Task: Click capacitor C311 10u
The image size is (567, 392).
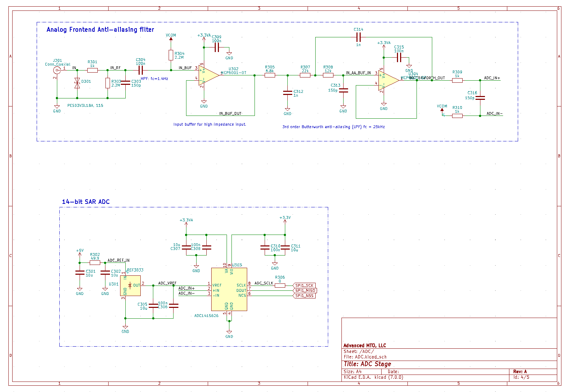Action: tap(285, 247)
